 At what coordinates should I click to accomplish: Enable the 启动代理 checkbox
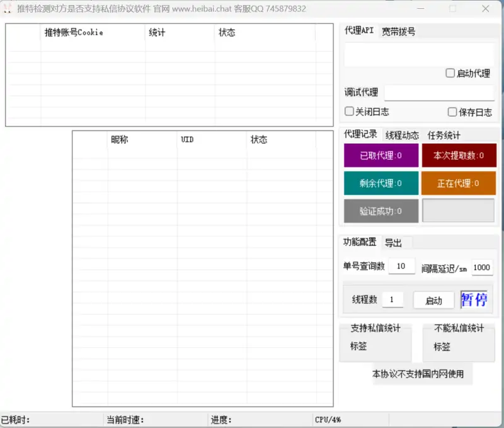(x=450, y=73)
